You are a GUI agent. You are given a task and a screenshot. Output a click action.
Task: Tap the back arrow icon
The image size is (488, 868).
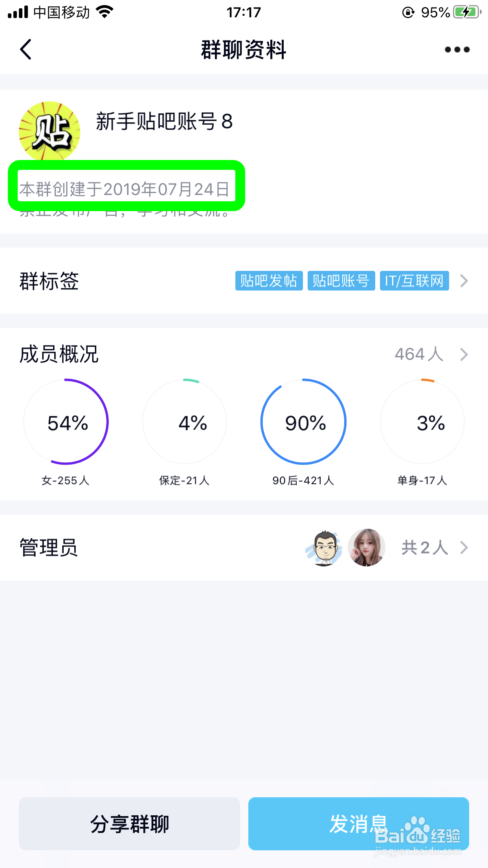click(26, 50)
